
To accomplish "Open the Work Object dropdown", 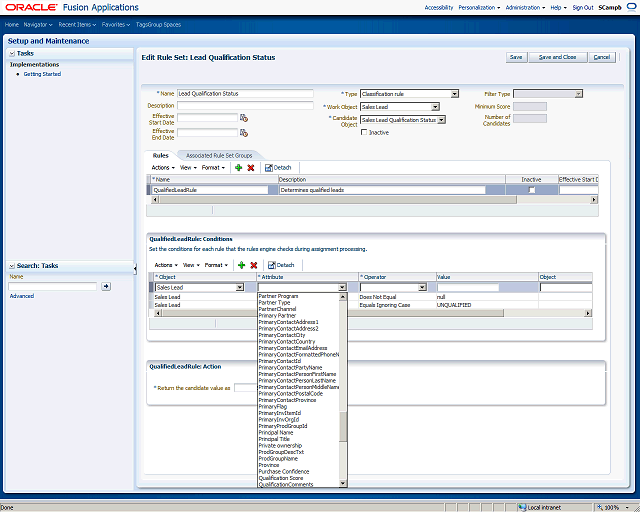I will tap(435, 107).
